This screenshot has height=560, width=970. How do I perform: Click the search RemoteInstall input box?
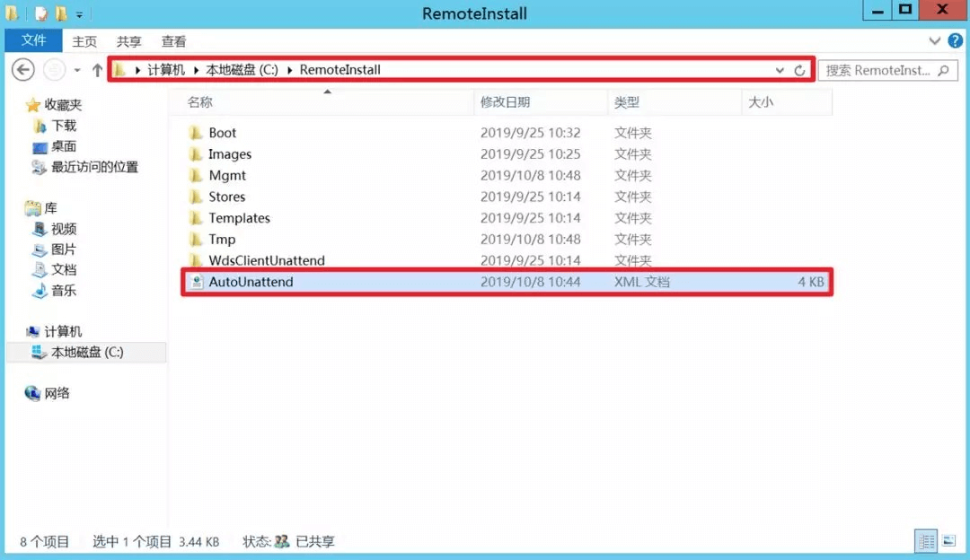click(877, 70)
